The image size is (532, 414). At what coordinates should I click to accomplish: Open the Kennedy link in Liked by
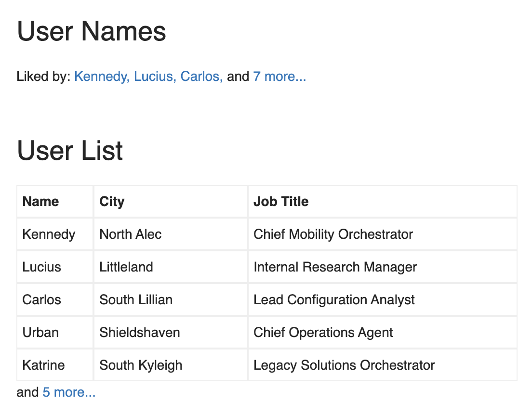[x=101, y=77]
